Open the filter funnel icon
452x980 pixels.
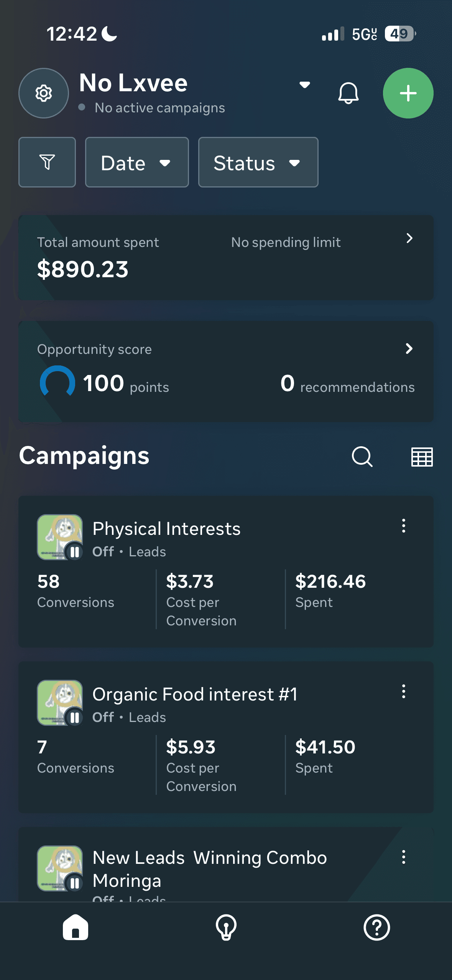(x=47, y=162)
